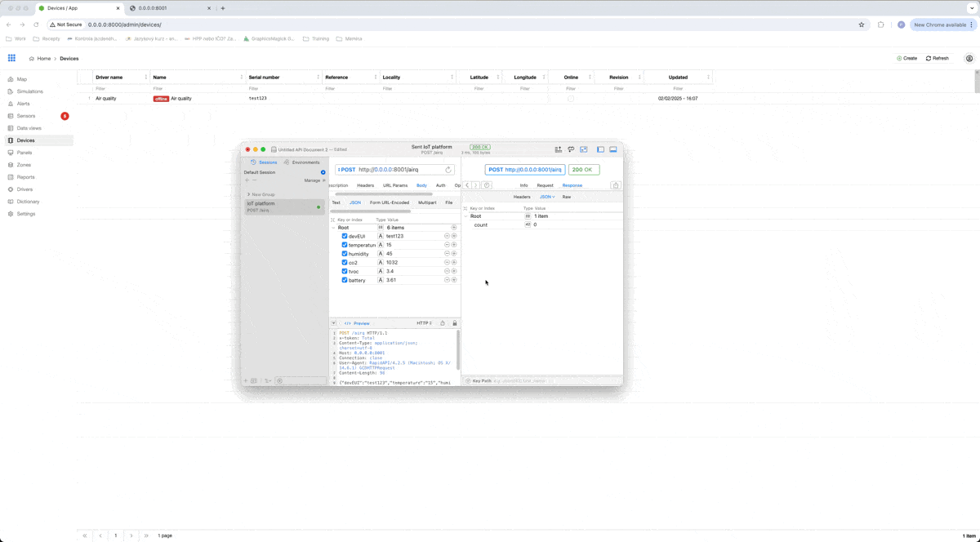980x542 pixels.
Task: Uncheck the devEUI field checkbox
Action: (345, 236)
